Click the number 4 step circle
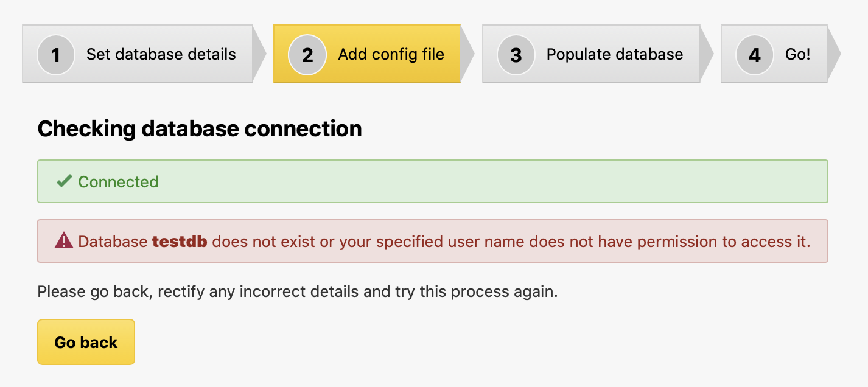The width and height of the screenshot is (868, 387). click(x=755, y=55)
